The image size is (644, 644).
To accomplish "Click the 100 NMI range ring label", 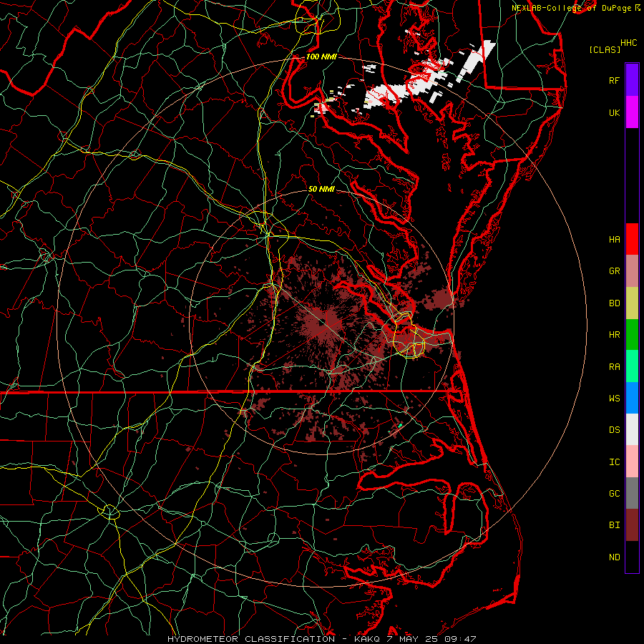I will tap(321, 57).
